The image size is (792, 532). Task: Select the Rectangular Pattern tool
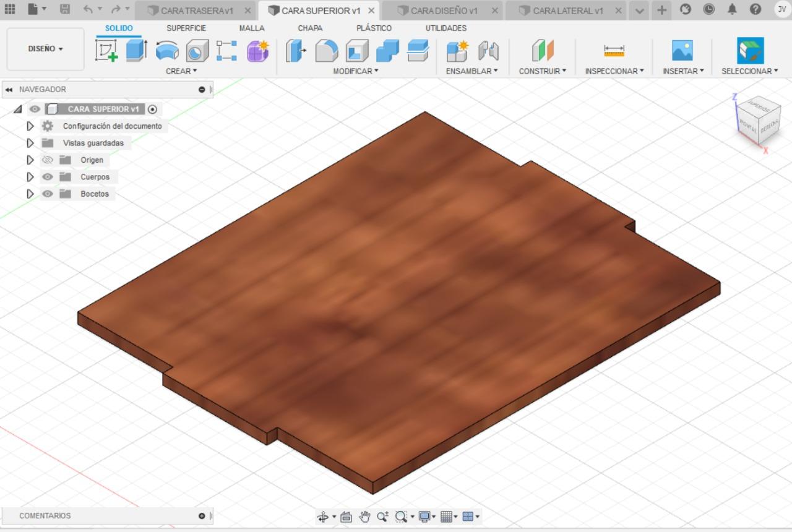pos(226,51)
